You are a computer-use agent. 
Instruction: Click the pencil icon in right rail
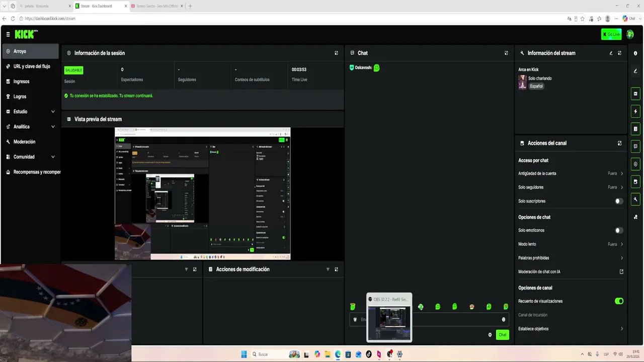tap(635, 71)
